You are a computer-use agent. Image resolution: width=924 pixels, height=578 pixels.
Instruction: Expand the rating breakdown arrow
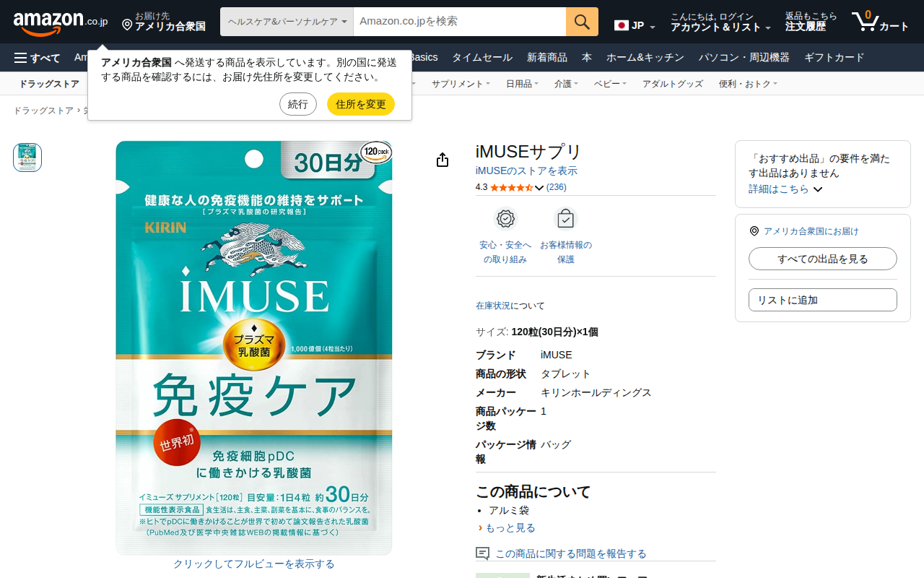(x=539, y=188)
